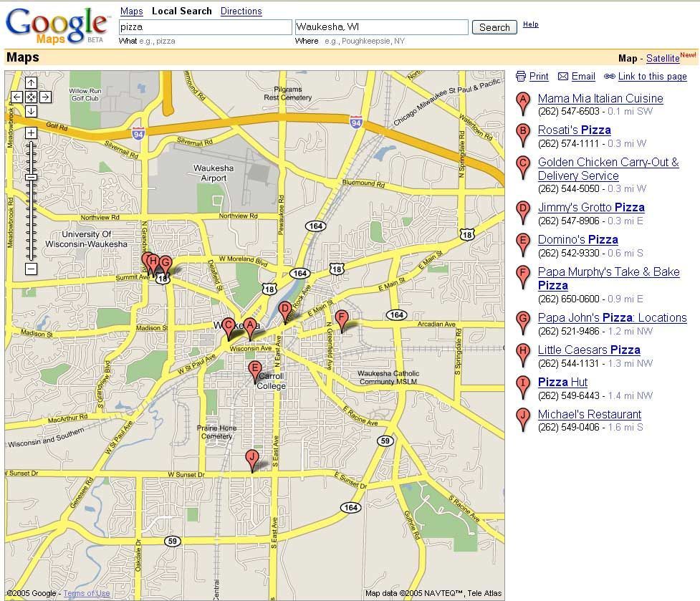
Task: Click the center return-to-view control between the pan arrows
Action: point(31,97)
